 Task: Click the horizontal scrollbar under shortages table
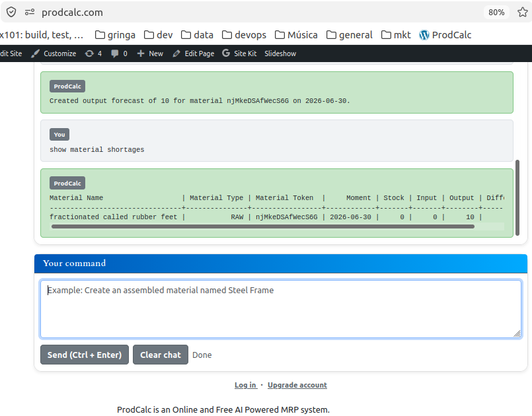(x=262, y=226)
